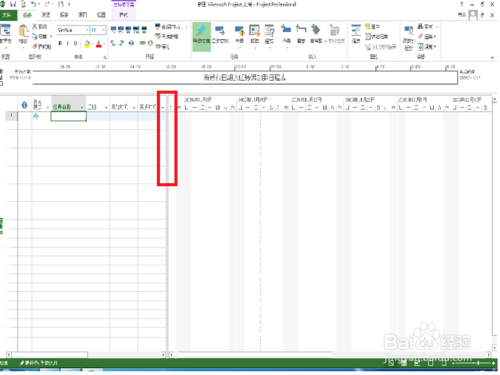Viewport: 500px width, 375px height.
Task: Toggle underline formatting
Action: pyautogui.click(x=75, y=43)
